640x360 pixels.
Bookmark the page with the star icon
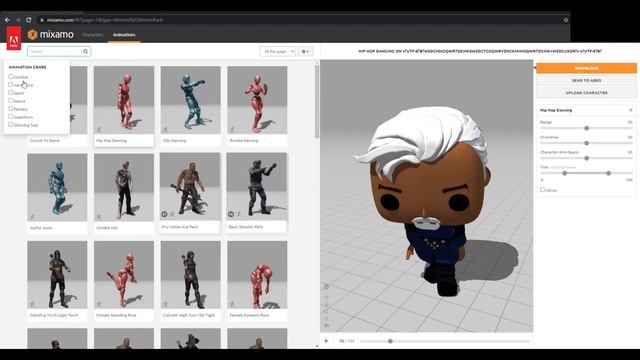tap(566, 20)
